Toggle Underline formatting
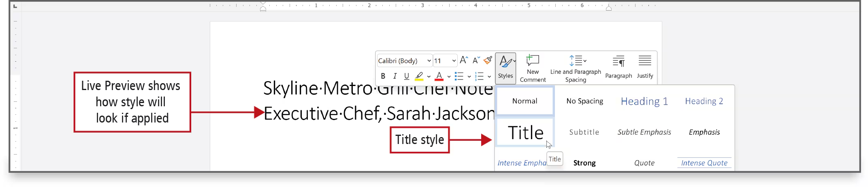The width and height of the screenshot is (868, 187). click(407, 76)
